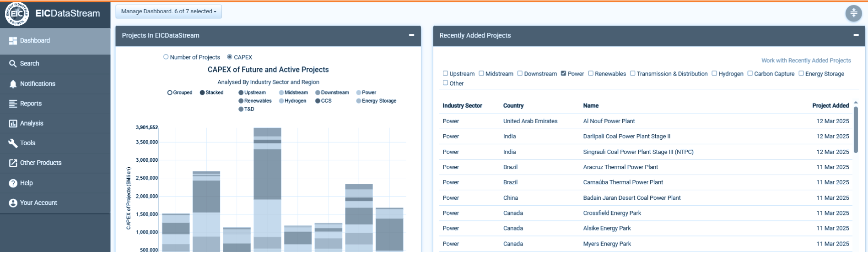868x263 pixels.
Task: Open Analysis in the sidebar menu
Action: point(55,123)
